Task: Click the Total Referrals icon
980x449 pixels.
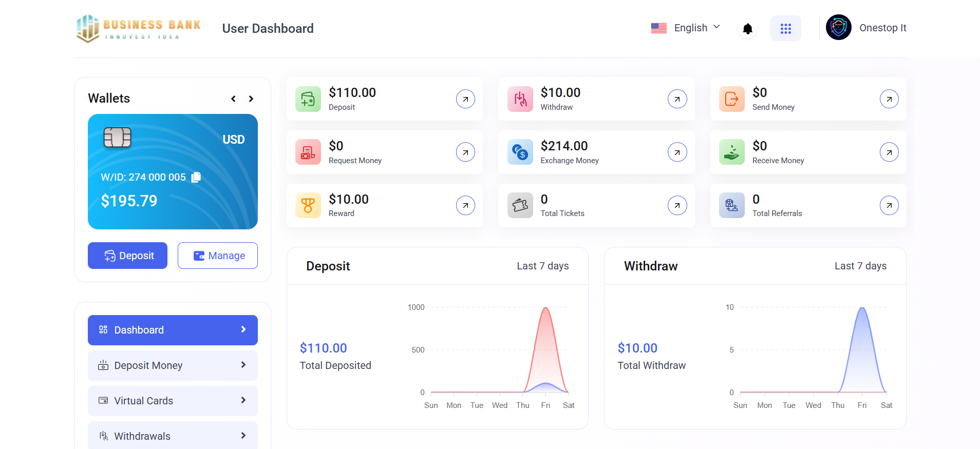Action: point(732,205)
